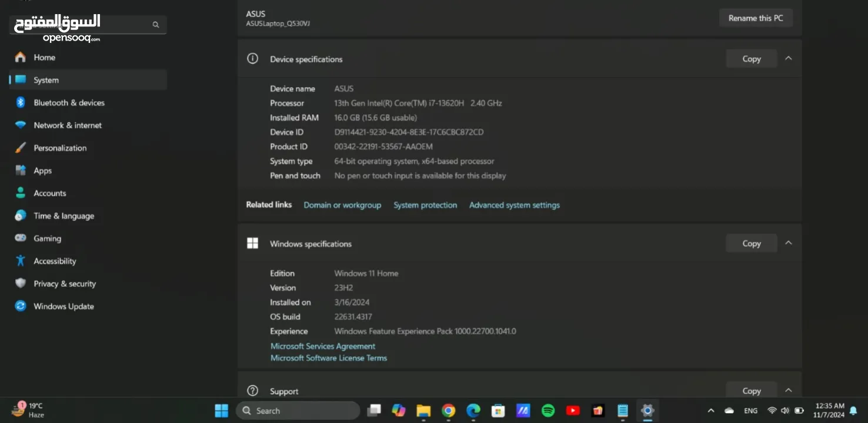Open Task View from the taskbar

pos(374,411)
